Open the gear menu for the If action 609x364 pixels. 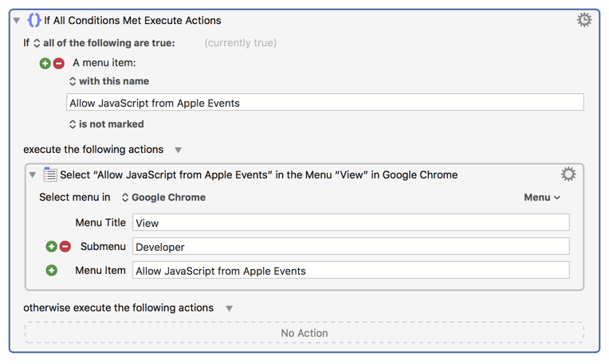pos(584,20)
